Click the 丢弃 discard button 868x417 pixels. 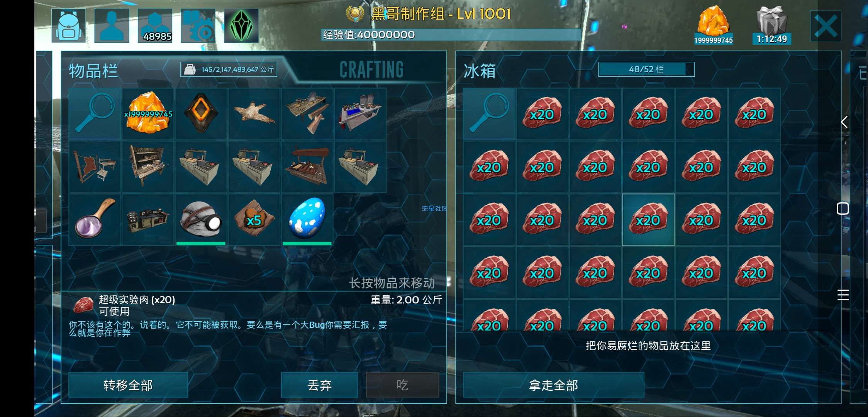(x=319, y=385)
